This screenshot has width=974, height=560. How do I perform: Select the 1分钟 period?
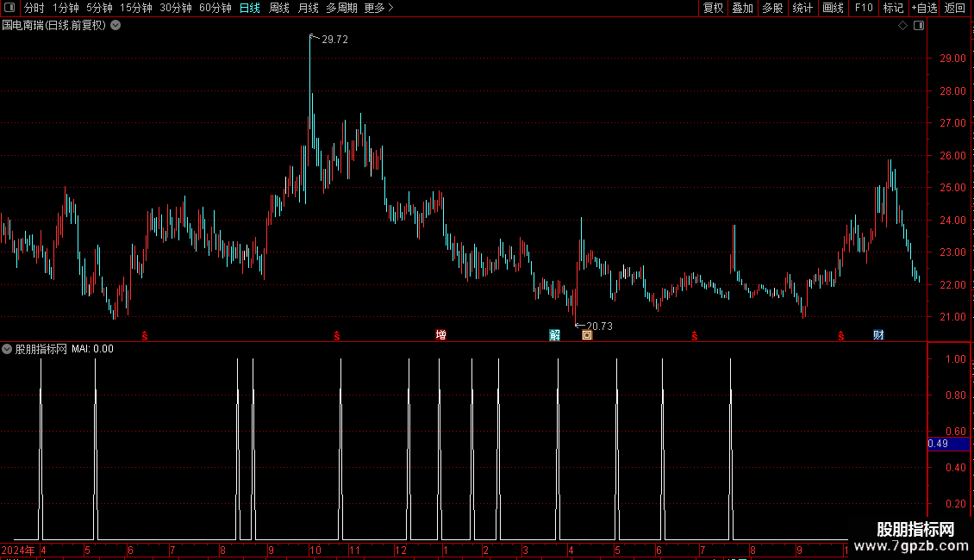66,8
